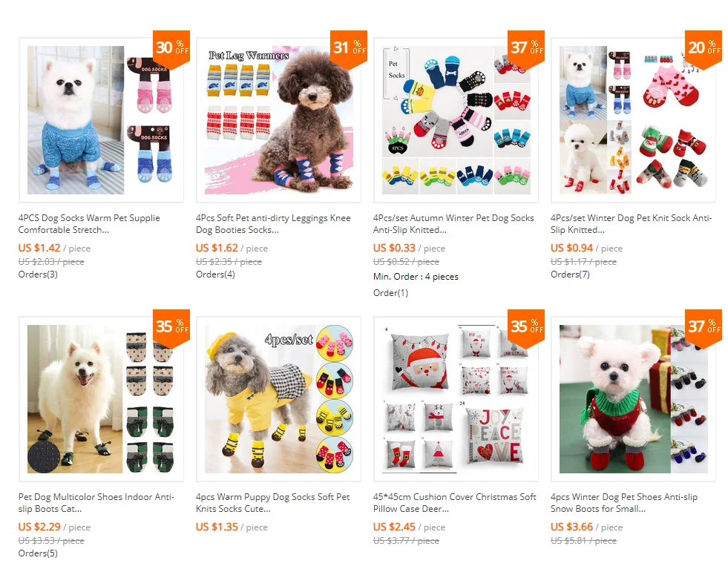This screenshot has width=728, height=569.
Task: Open 'Pet Dog Multicolor Shoes Indoor' title link
Action: point(96,503)
